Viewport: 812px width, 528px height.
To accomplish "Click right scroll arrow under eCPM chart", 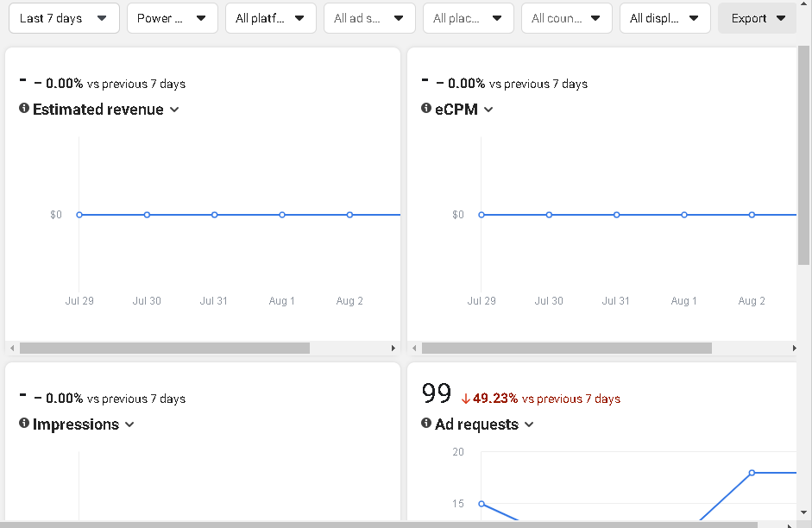I will [795, 348].
